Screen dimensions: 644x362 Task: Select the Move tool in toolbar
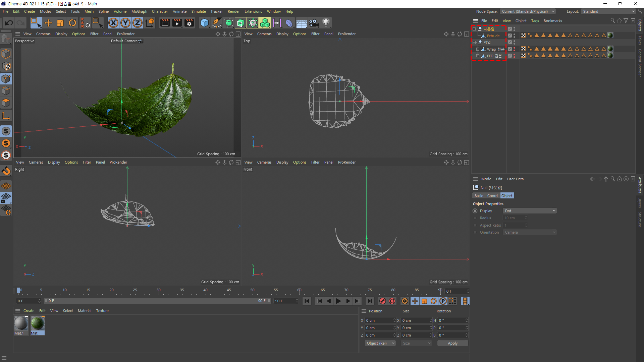48,23
